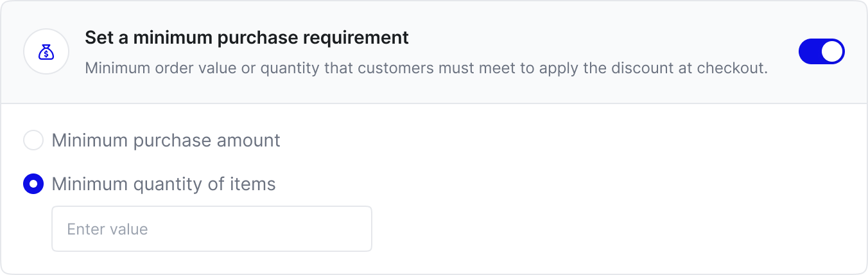Choose the "Minimum purchase amount" label text
The width and height of the screenshot is (868, 275).
point(166,141)
